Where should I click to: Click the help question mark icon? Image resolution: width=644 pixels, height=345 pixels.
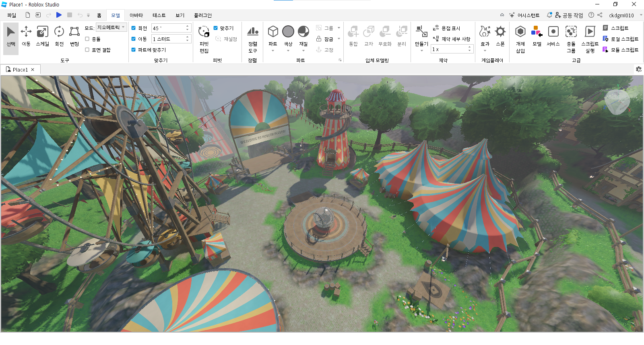click(x=591, y=15)
